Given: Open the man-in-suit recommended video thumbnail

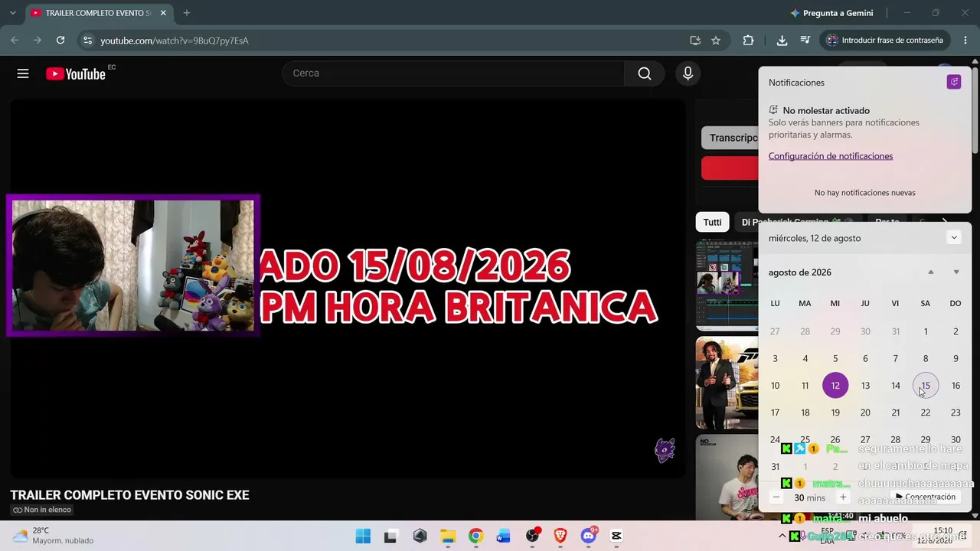Looking at the screenshot, I should pyautogui.click(x=727, y=383).
